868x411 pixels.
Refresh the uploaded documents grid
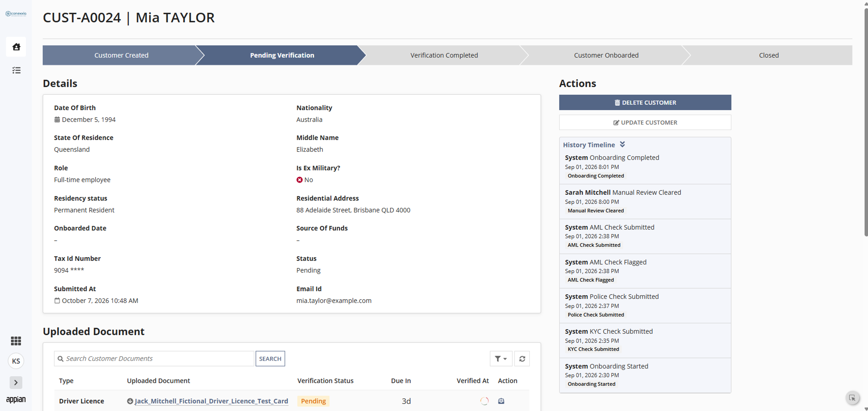click(522, 358)
